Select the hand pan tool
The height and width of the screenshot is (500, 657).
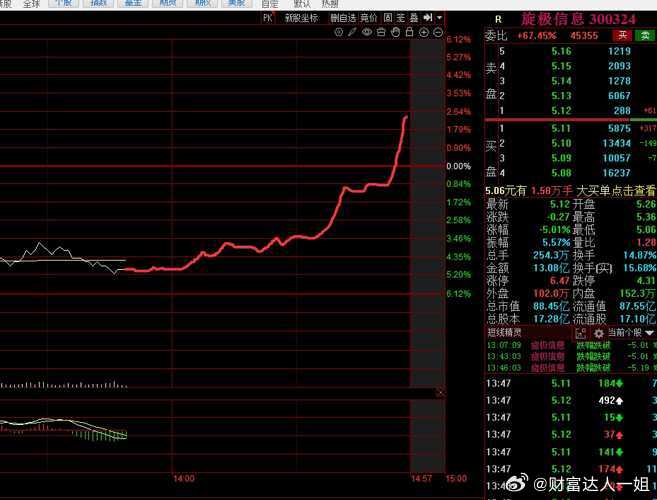(395, 32)
